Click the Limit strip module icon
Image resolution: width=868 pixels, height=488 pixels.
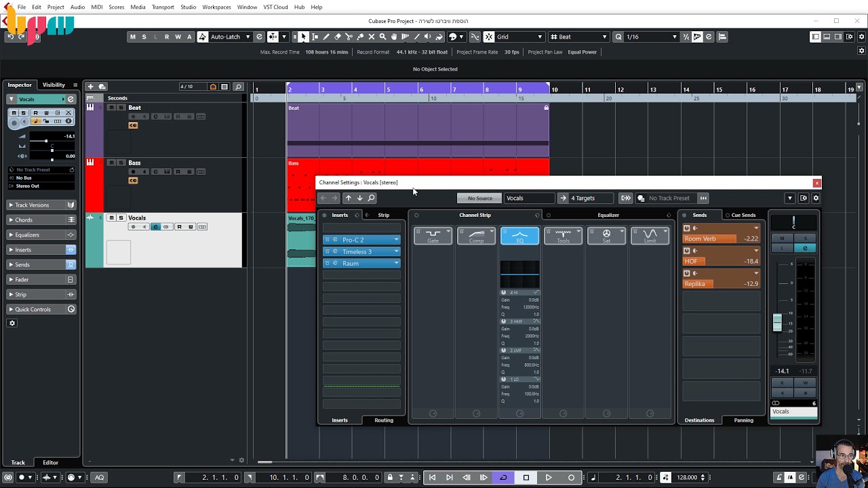[x=650, y=235]
